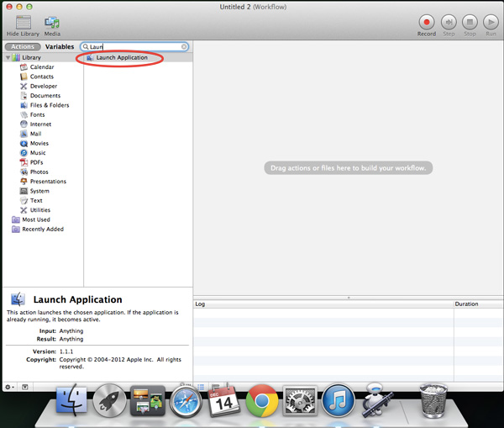Click the Automator robot Dock icon

tap(376, 400)
